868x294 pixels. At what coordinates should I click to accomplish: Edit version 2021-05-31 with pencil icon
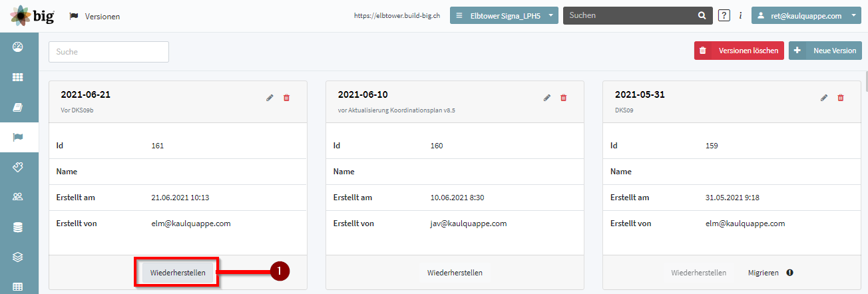[824, 98]
